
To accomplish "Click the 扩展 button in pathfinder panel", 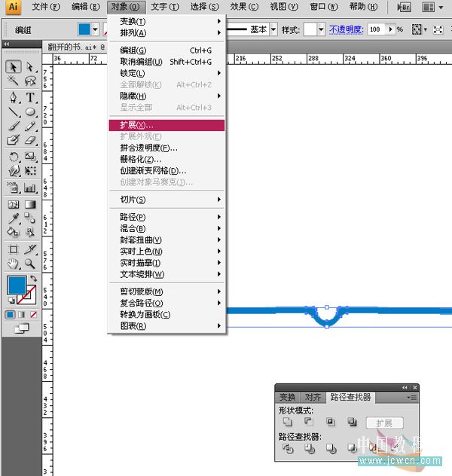I will 385,423.
